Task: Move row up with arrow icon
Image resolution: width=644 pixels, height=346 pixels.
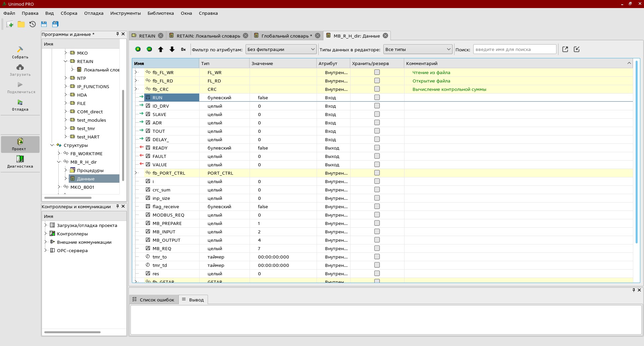Action: 161,49
